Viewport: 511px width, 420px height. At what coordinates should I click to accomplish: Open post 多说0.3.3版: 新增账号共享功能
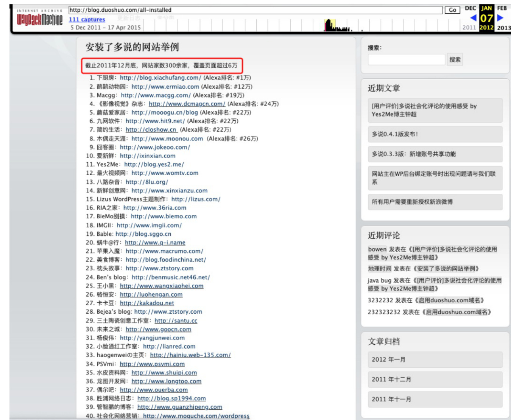pos(435,154)
